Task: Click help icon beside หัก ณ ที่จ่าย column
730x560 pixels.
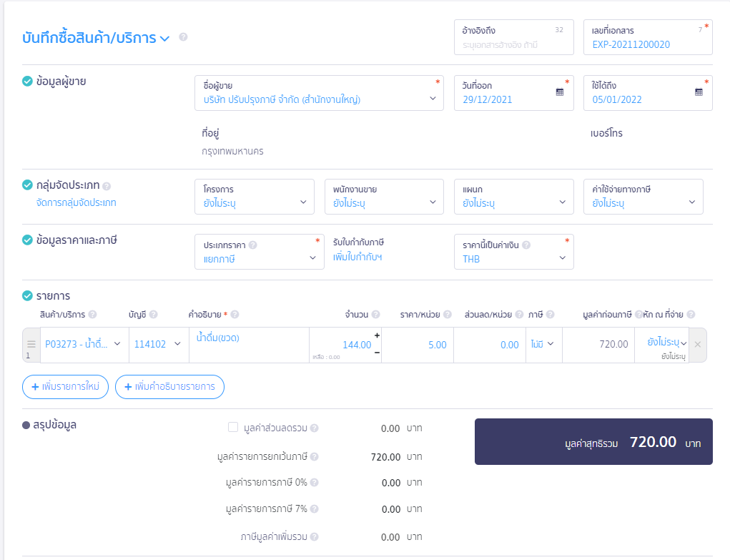Action: 691,315
